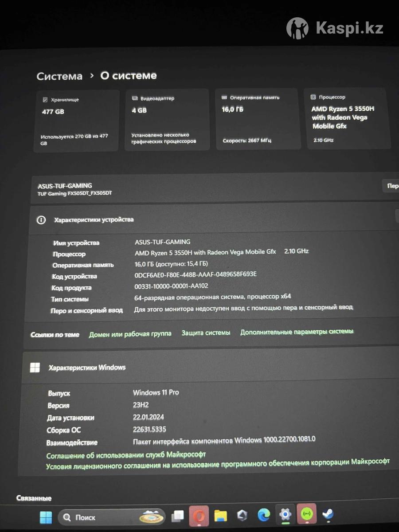The image size is (399, 532).
Task: Click the info icon beside Характеристики устройства
Action: [x=41, y=220]
